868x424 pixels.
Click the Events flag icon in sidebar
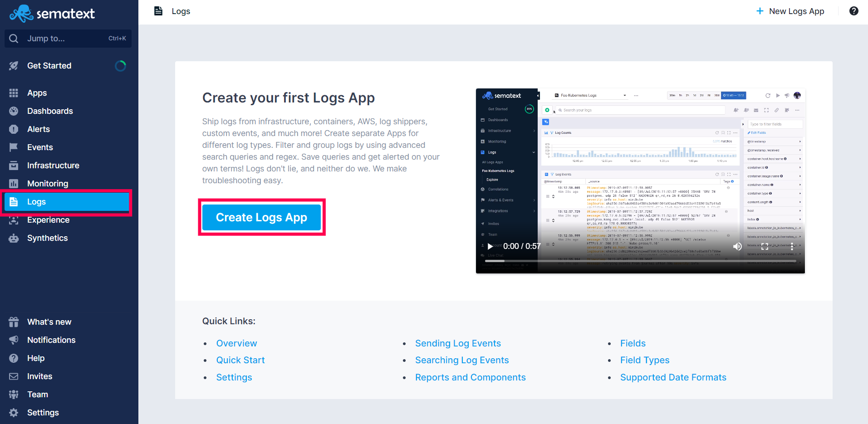tap(14, 147)
